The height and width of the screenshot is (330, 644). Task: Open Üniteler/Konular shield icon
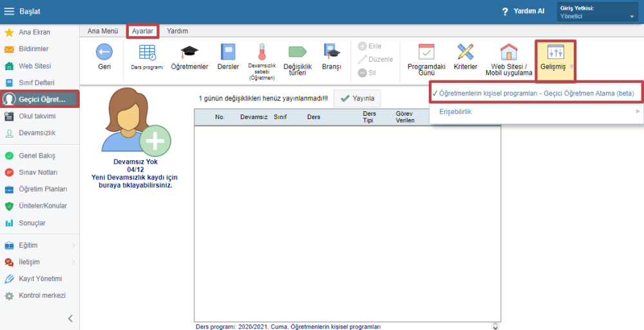click(8, 206)
